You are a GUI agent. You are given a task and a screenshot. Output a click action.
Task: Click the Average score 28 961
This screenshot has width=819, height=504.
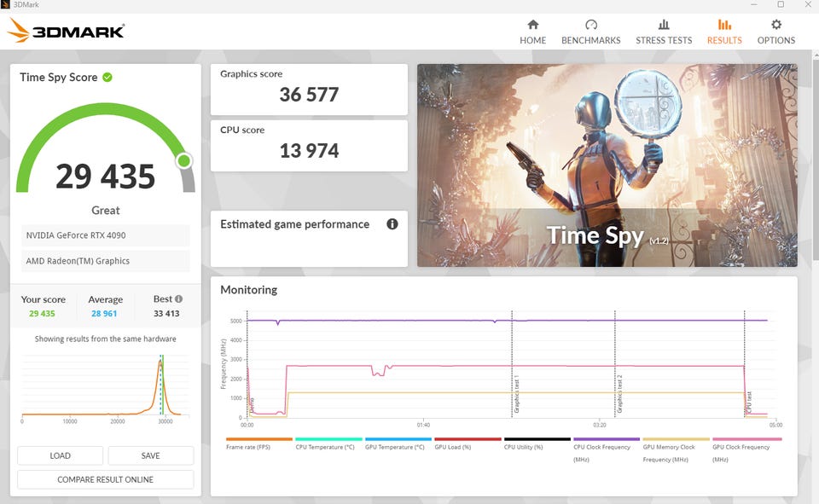[x=104, y=313]
